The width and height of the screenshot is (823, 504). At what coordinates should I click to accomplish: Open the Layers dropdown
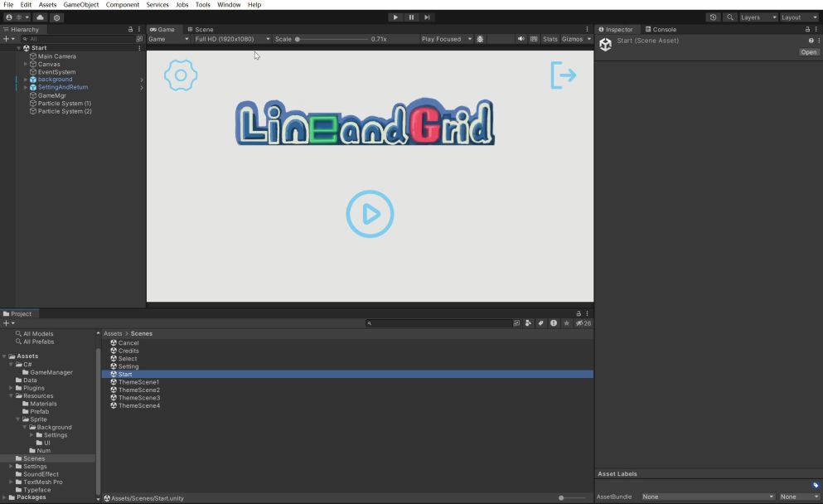(x=758, y=17)
